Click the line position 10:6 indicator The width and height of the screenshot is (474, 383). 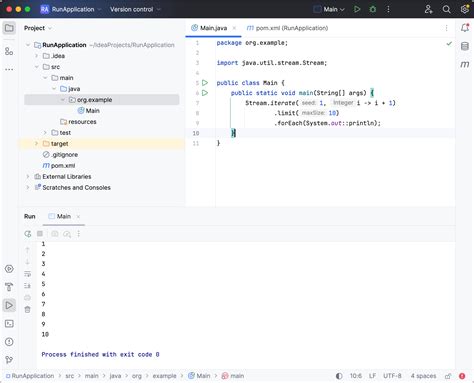pos(356,376)
